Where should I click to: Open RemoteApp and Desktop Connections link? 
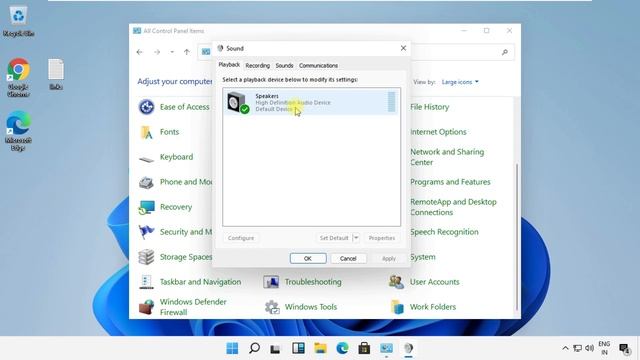click(x=453, y=207)
